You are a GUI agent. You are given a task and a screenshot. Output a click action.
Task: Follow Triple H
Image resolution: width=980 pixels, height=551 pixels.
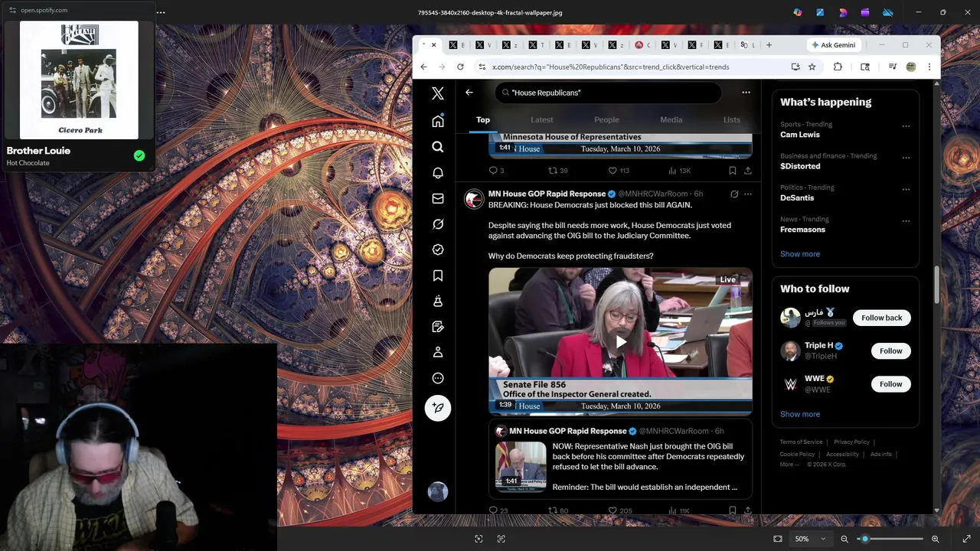click(x=890, y=350)
